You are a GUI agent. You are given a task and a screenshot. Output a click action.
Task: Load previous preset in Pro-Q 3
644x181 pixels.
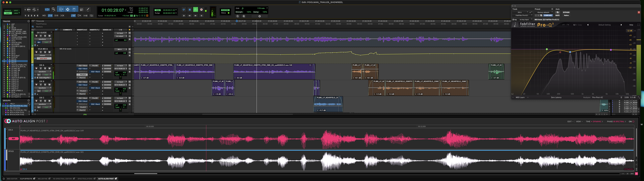click(588, 25)
